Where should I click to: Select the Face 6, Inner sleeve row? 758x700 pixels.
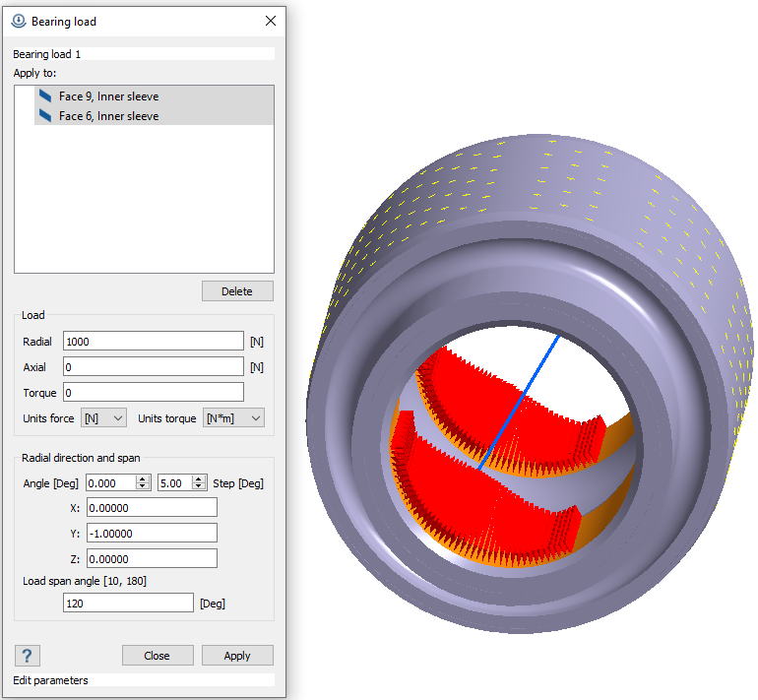click(154, 116)
